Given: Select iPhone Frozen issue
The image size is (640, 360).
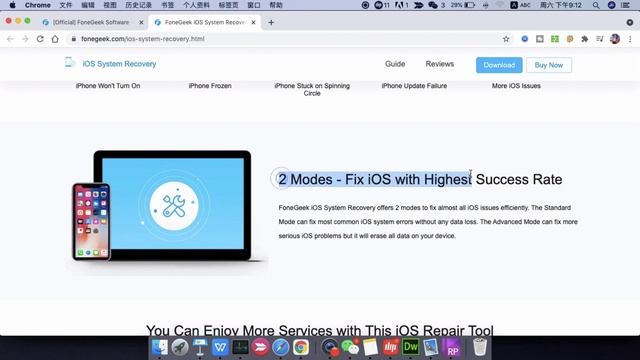Looking at the screenshot, I should coord(210,86).
